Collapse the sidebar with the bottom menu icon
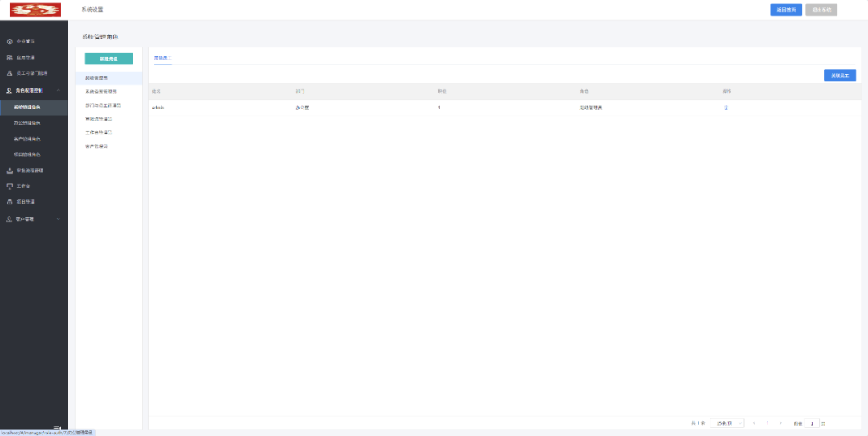868x436 pixels. click(x=56, y=427)
